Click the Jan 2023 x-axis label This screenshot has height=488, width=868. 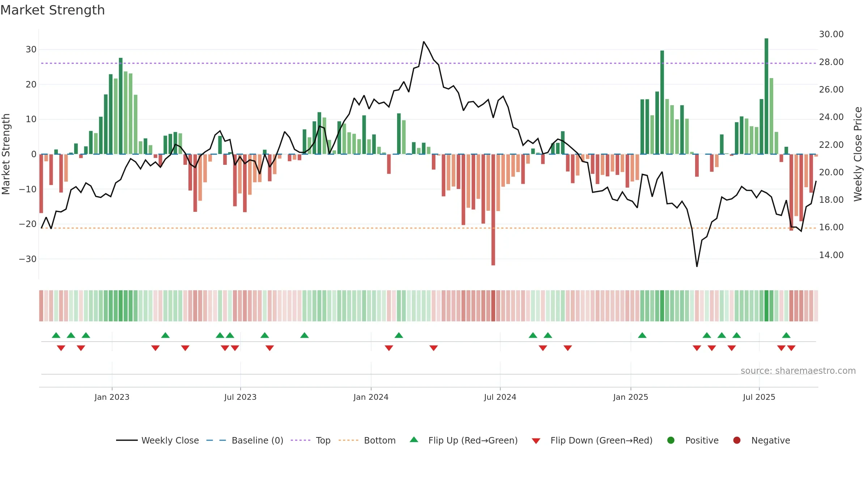click(112, 397)
